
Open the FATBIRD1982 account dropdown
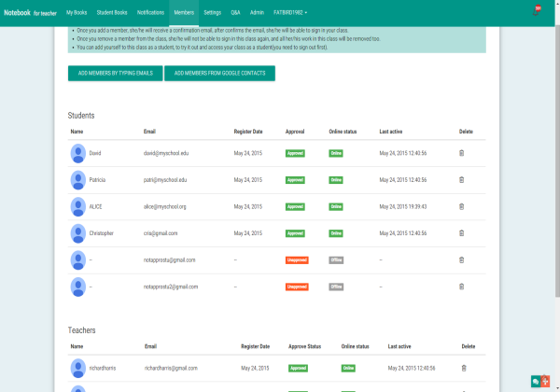290,12
